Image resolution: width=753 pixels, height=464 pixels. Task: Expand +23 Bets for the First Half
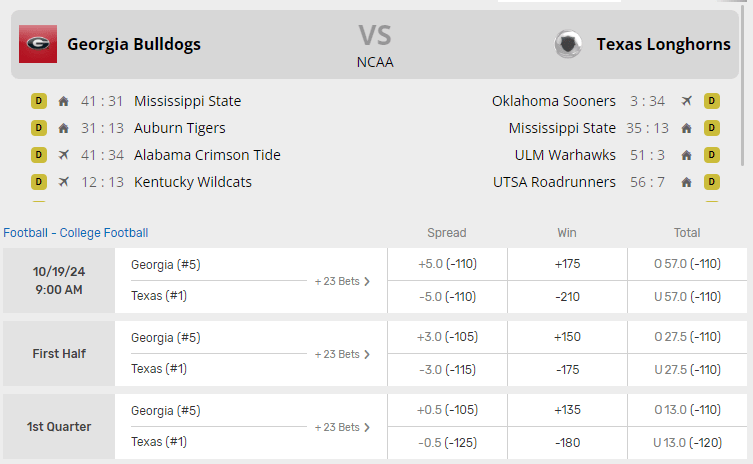pyautogui.click(x=342, y=354)
